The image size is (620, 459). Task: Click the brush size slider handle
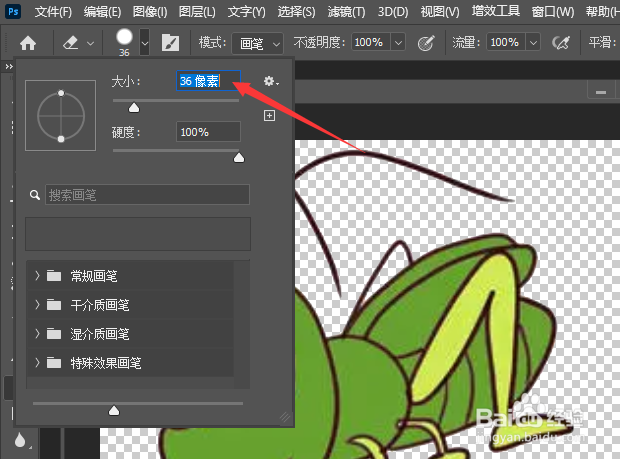pos(134,108)
